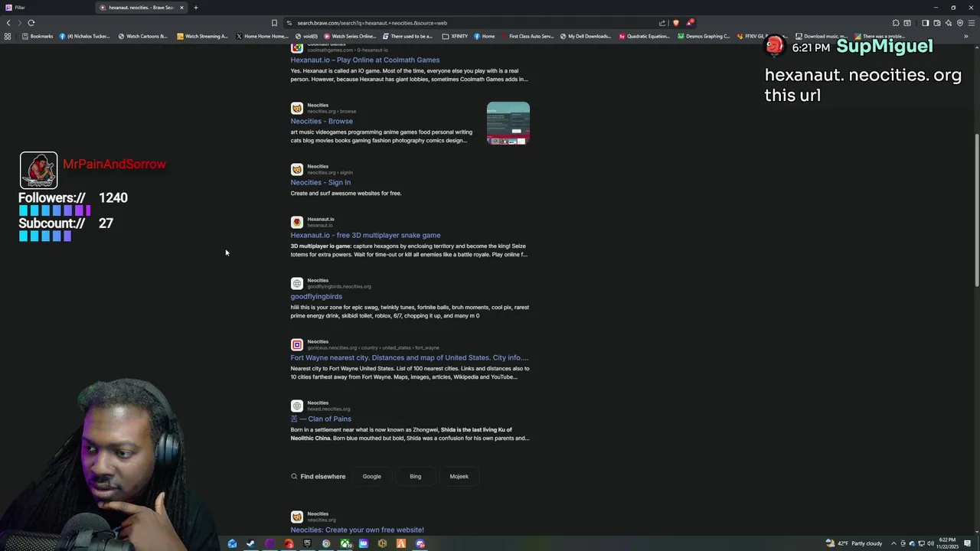Click the Hexanaut.io red site favicon

pos(297,223)
